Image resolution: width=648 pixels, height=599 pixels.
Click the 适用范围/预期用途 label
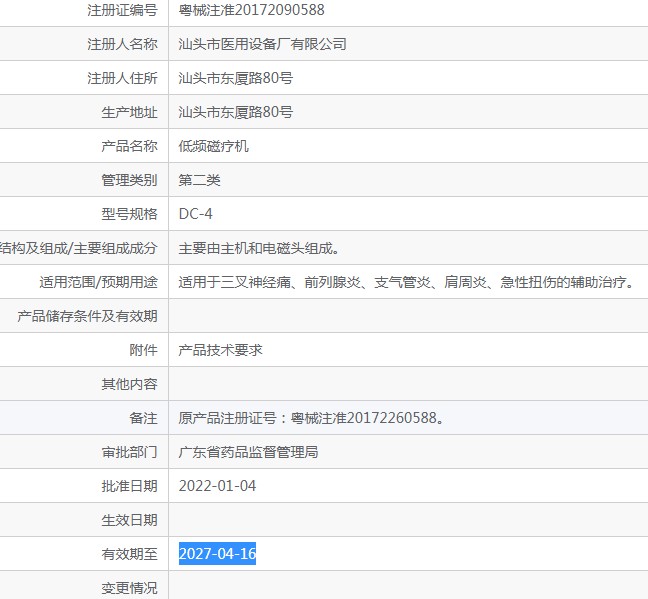98,282
